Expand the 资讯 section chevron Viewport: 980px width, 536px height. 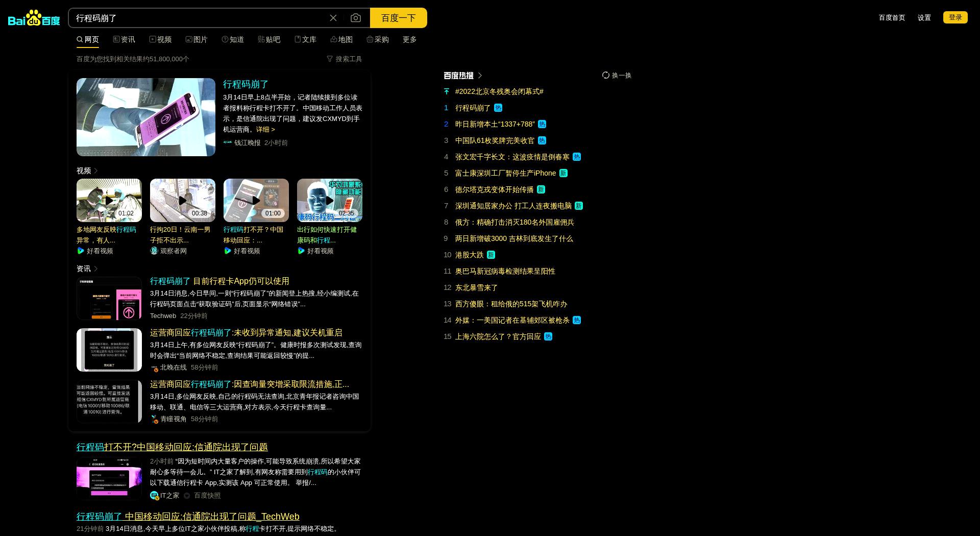point(96,269)
